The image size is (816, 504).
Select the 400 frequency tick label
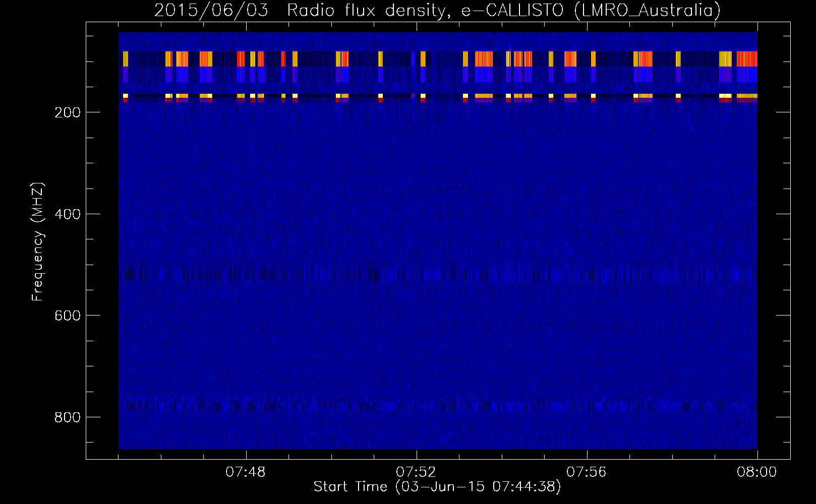[68, 214]
